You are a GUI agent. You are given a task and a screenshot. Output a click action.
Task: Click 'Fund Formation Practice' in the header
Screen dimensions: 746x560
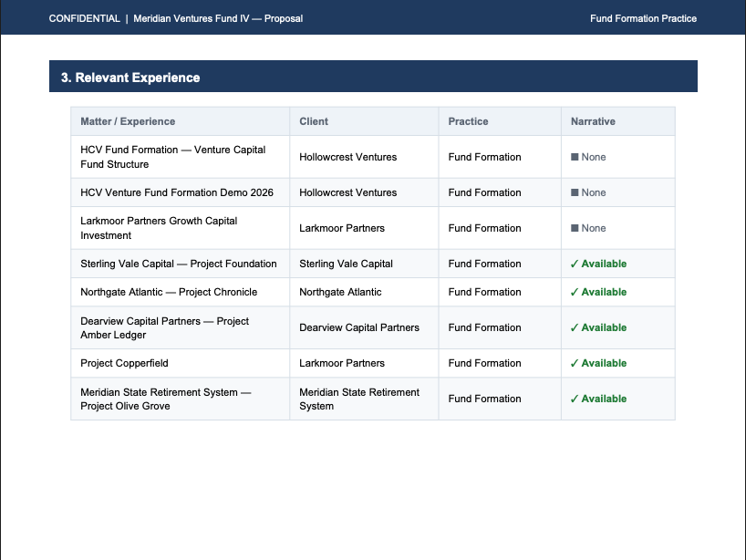643,18
